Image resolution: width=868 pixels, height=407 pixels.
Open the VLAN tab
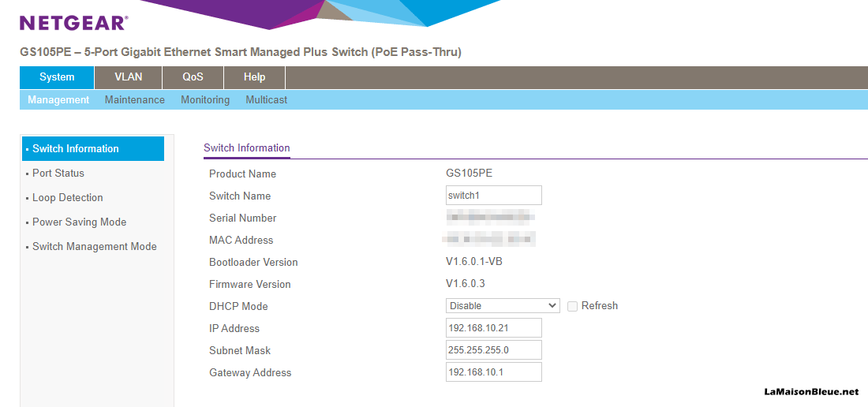(x=129, y=77)
